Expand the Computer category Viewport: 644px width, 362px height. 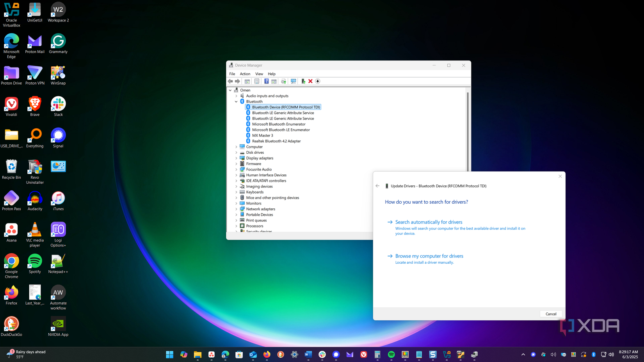tap(236, 147)
